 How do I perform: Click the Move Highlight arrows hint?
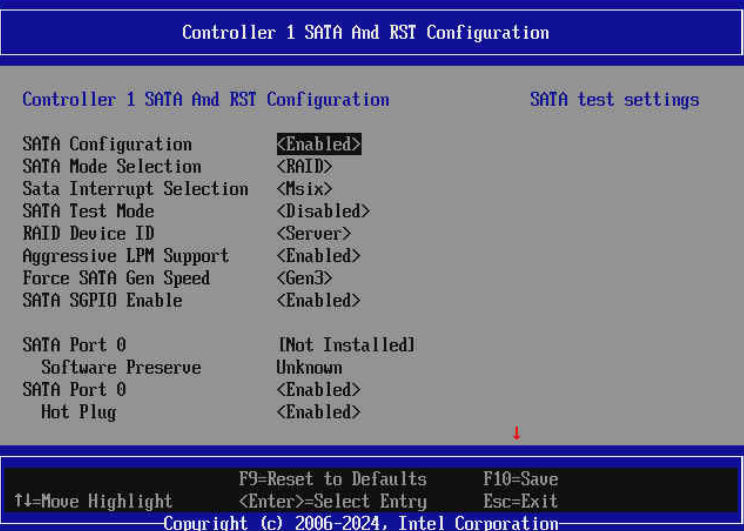(93, 501)
